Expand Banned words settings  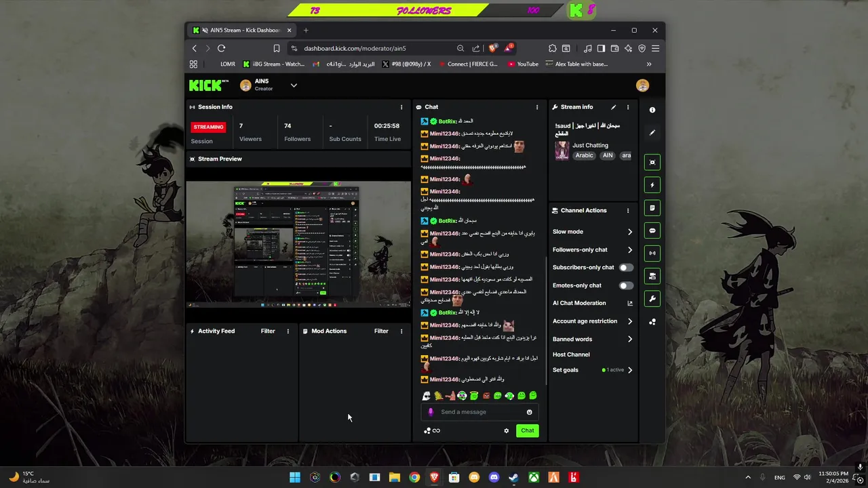tap(630, 340)
